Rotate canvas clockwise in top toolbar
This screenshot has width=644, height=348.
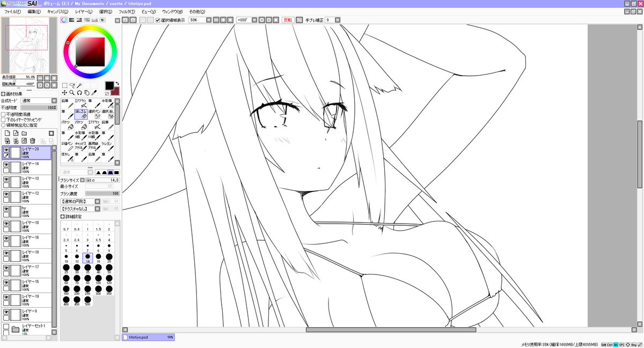tap(269, 20)
